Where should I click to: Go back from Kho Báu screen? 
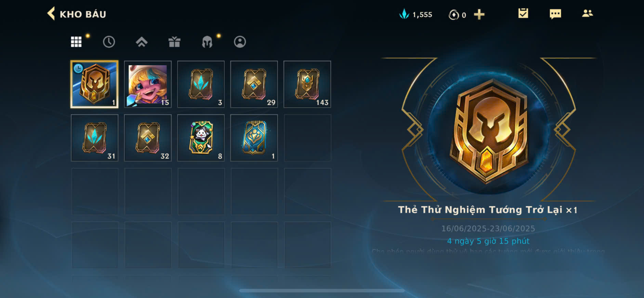pyautogui.click(x=51, y=14)
